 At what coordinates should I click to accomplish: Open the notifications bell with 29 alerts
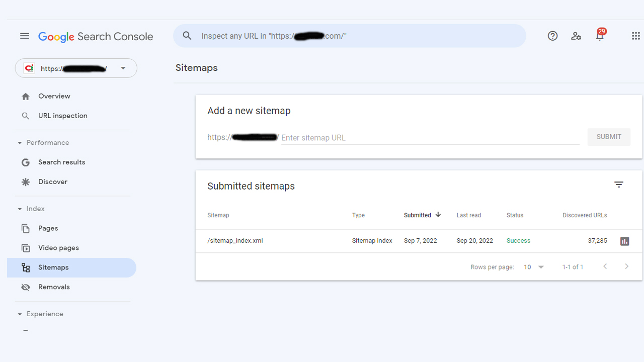(599, 36)
